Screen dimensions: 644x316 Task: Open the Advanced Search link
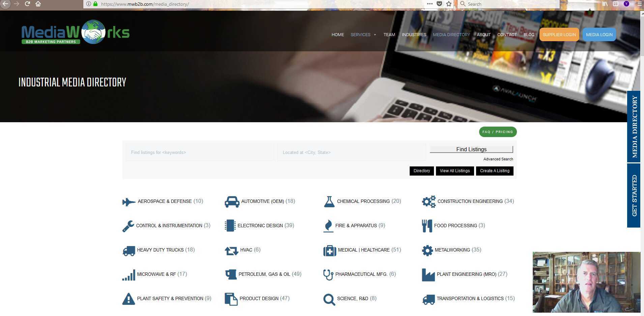(x=498, y=159)
